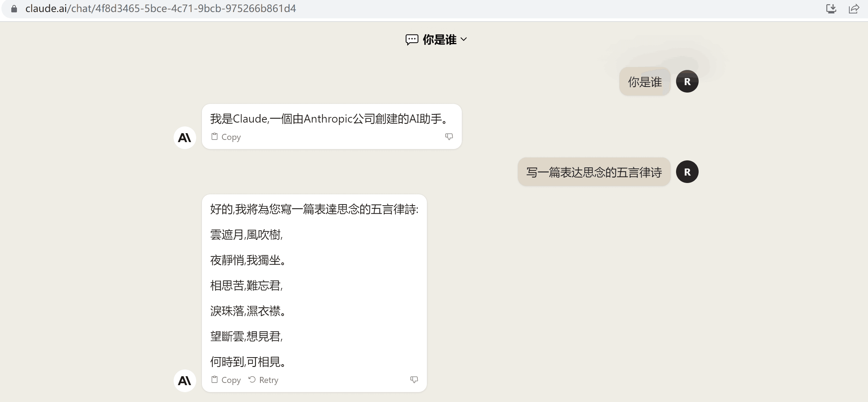
Task: Click the Anthropic logo beside the poem reply
Action: pyautogui.click(x=185, y=381)
